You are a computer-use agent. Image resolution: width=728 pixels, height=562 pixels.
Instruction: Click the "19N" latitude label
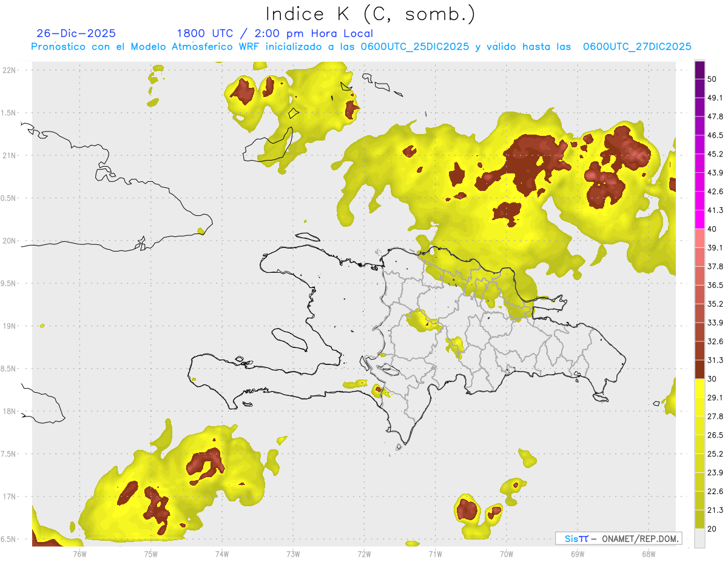[9, 326]
